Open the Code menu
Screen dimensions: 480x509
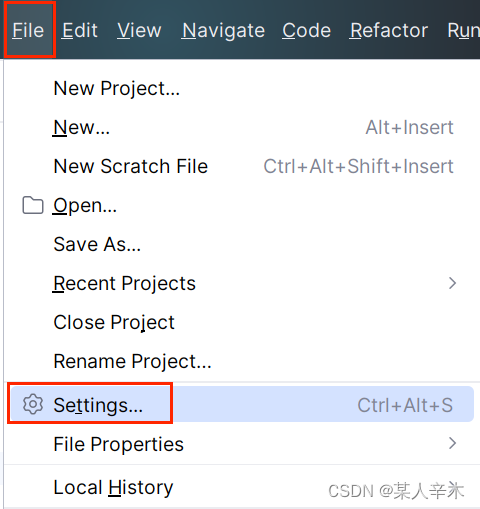coord(306,30)
